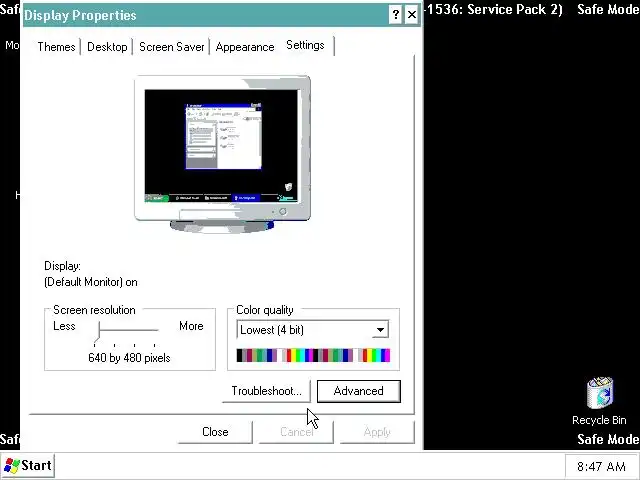Screen dimensions: 640x480
Task: Open the Recycle Bin desktop icon
Action: point(599,401)
